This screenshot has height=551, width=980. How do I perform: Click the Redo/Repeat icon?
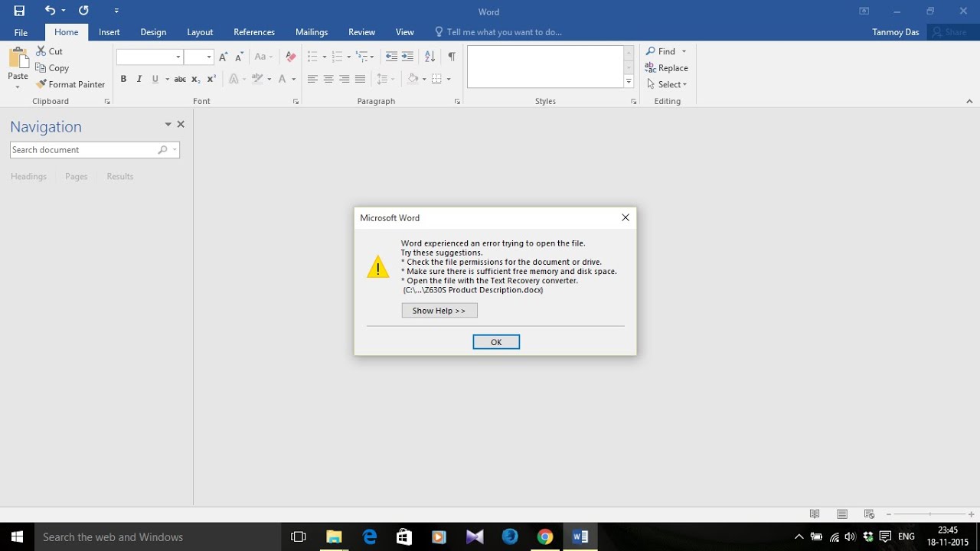click(x=83, y=11)
